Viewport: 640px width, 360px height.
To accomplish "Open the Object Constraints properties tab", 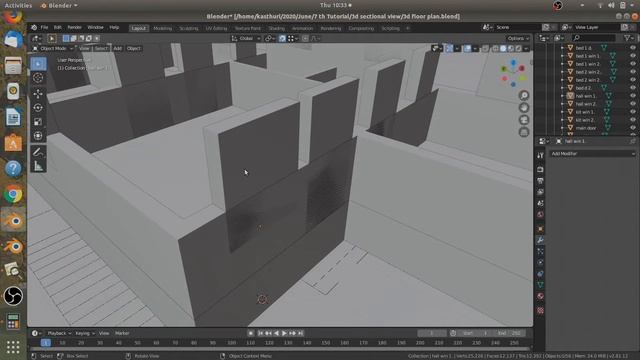I will click(540, 274).
